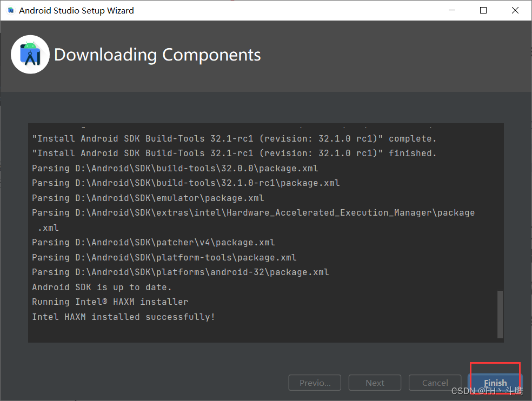Click 'Intel HAXM installed successfully!' log line
This screenshot has height=401, width=532.
123,317
